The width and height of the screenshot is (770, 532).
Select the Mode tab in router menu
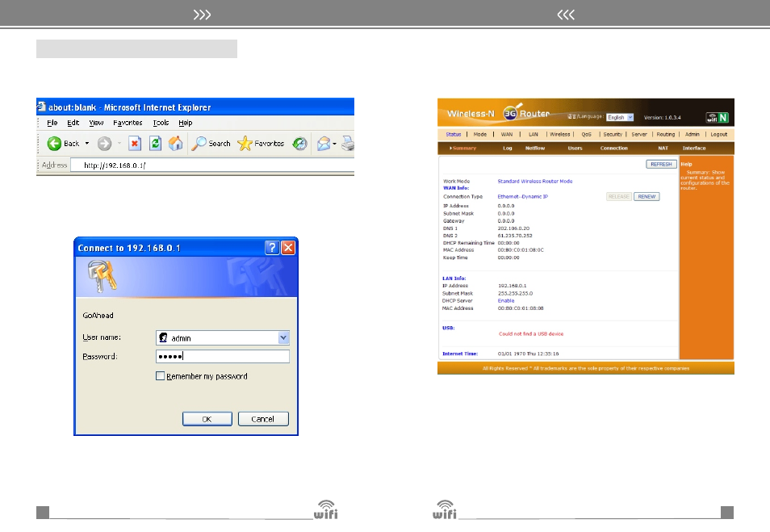[479, 134]
